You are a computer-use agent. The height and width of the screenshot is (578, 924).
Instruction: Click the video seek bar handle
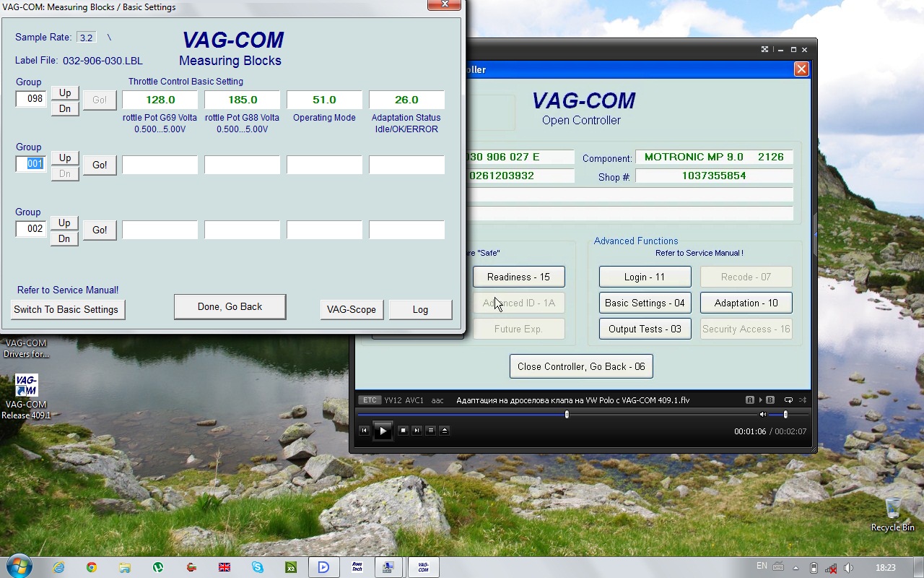pos(567,415)
